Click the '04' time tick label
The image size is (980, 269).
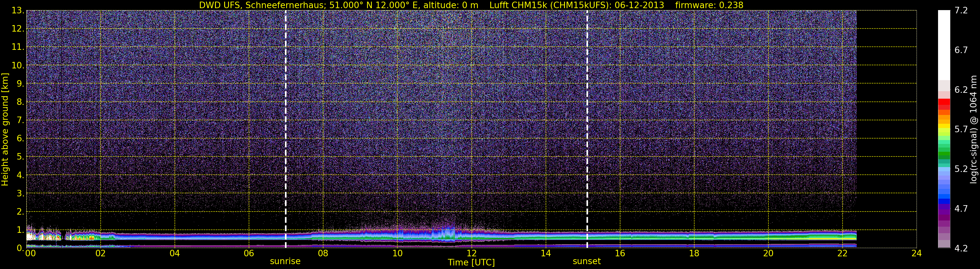pos(175,253)
